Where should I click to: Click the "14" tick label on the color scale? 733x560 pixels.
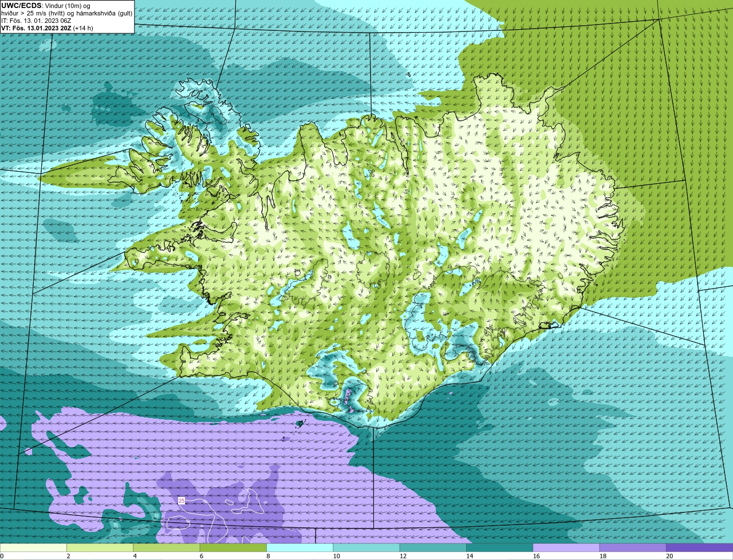pyautogui.click(x=469, y=556)
